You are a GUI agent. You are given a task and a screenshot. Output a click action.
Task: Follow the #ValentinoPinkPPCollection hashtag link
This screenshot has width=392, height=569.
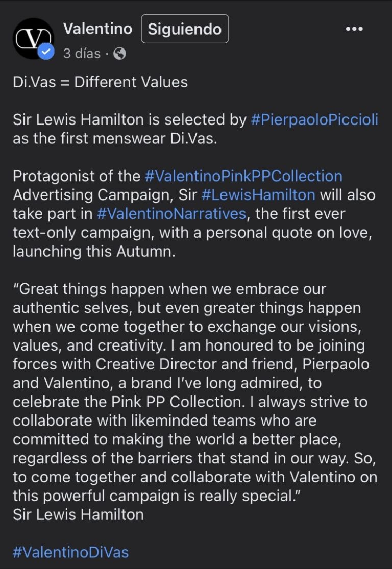(243, 176)
